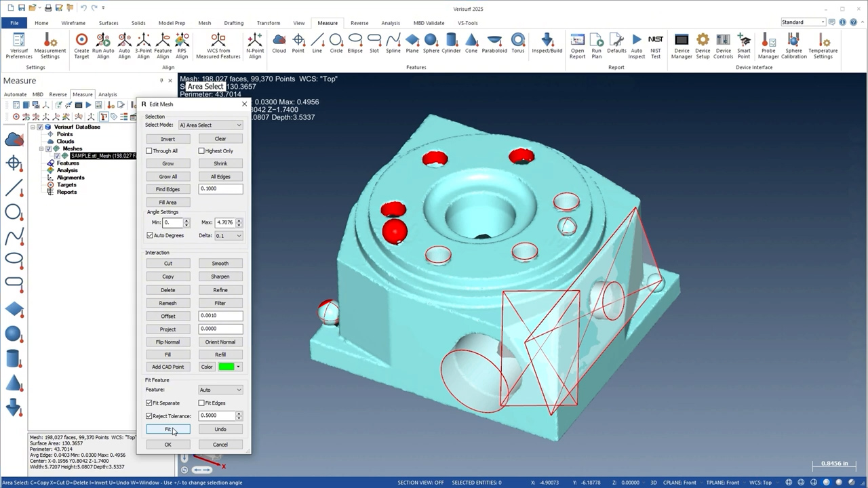Screen dimensions: 868x488
Task: Toggle Meshes node checkbox
Action: click(x=48, y=148)
